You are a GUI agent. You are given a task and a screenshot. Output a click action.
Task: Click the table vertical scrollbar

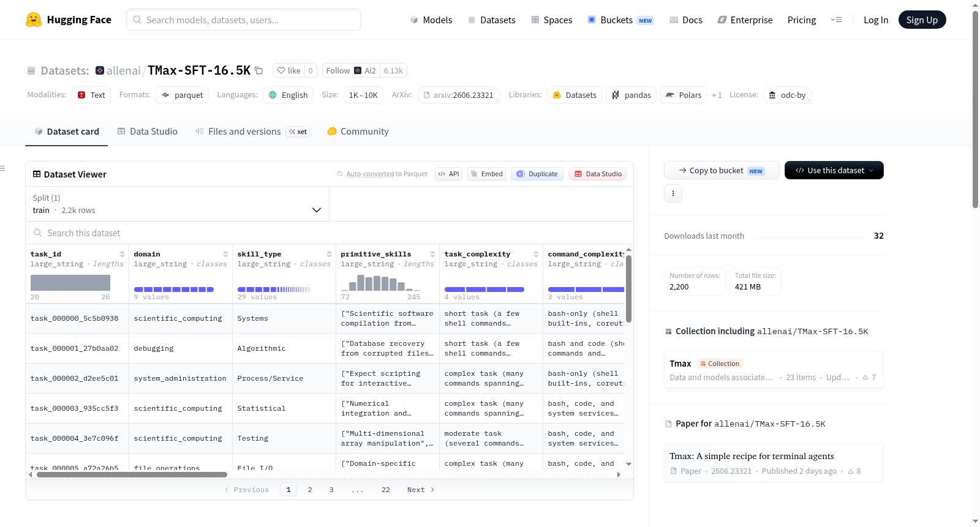pos(628,288)
